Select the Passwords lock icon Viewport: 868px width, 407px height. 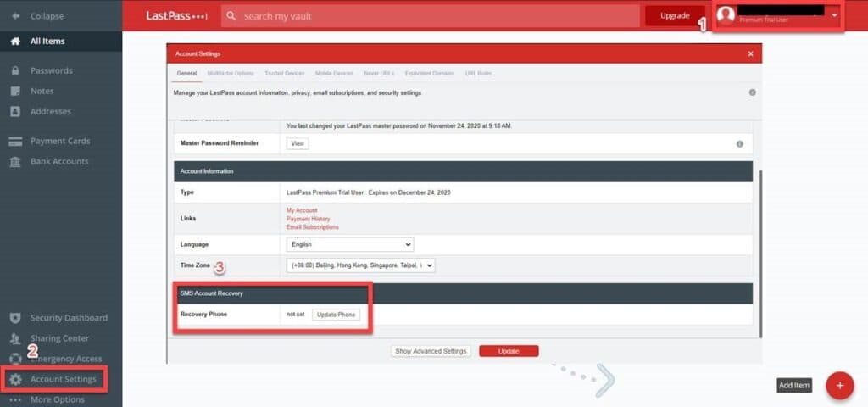point(15,71)
